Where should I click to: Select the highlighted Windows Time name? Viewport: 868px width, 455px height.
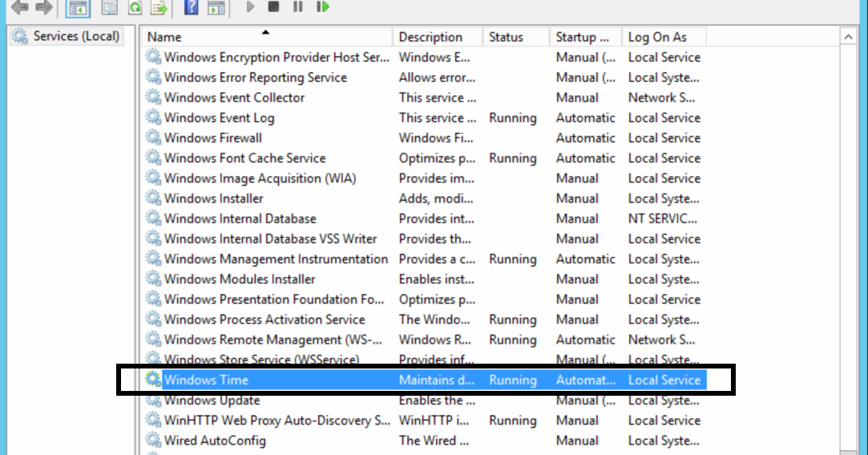click(x=206, y=380)
